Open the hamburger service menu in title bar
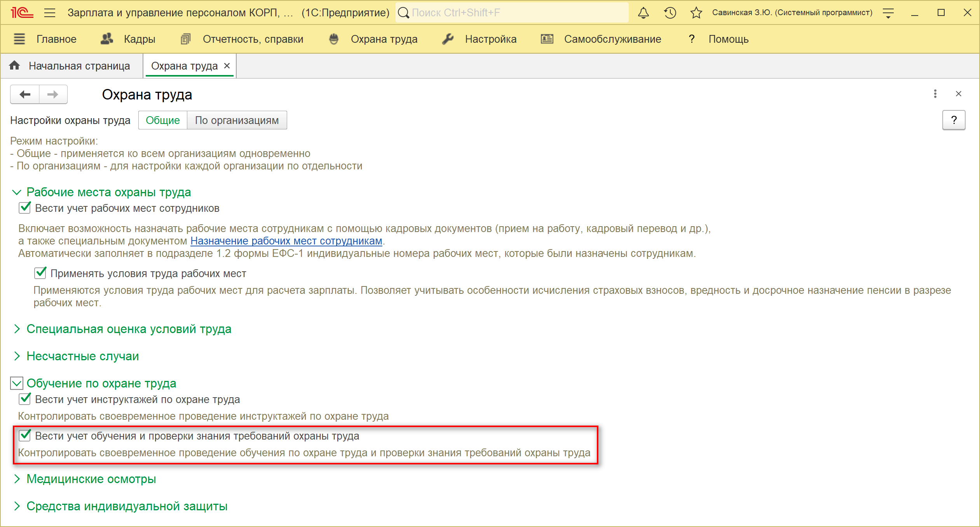 coord(50,13)
